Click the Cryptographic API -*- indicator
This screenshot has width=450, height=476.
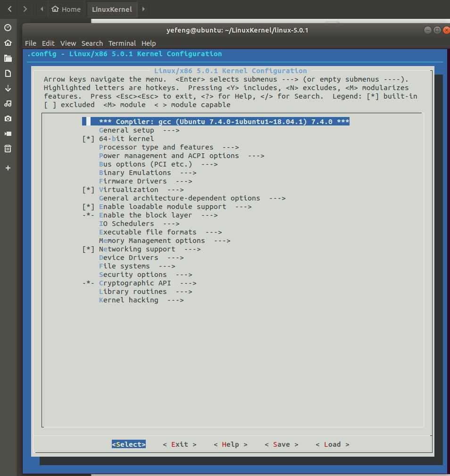88,283
